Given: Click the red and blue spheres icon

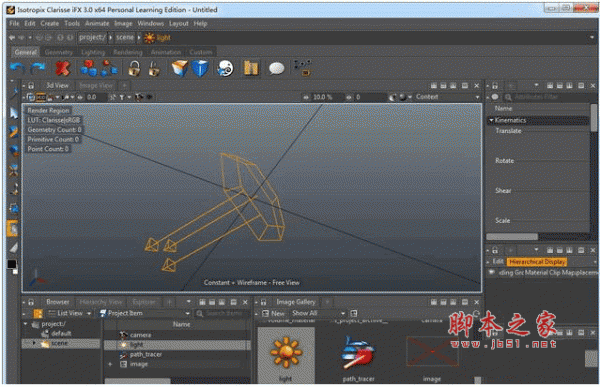Looking at the screenshot, I should coord(88,68).
